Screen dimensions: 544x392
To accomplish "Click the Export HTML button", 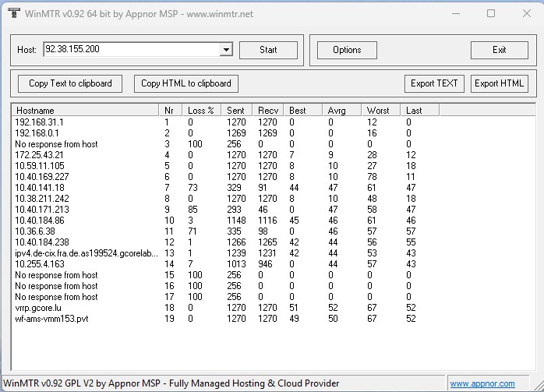I will (x=499, y=83).
